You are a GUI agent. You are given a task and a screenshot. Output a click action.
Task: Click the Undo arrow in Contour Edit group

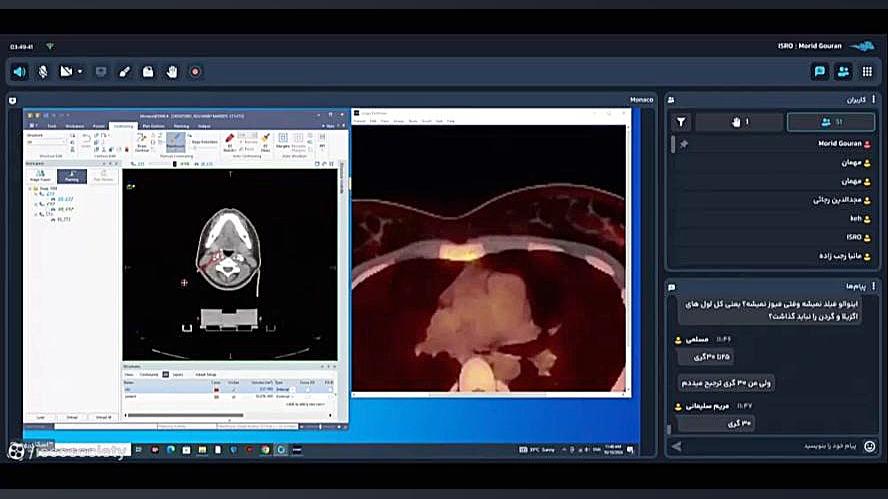86,139
